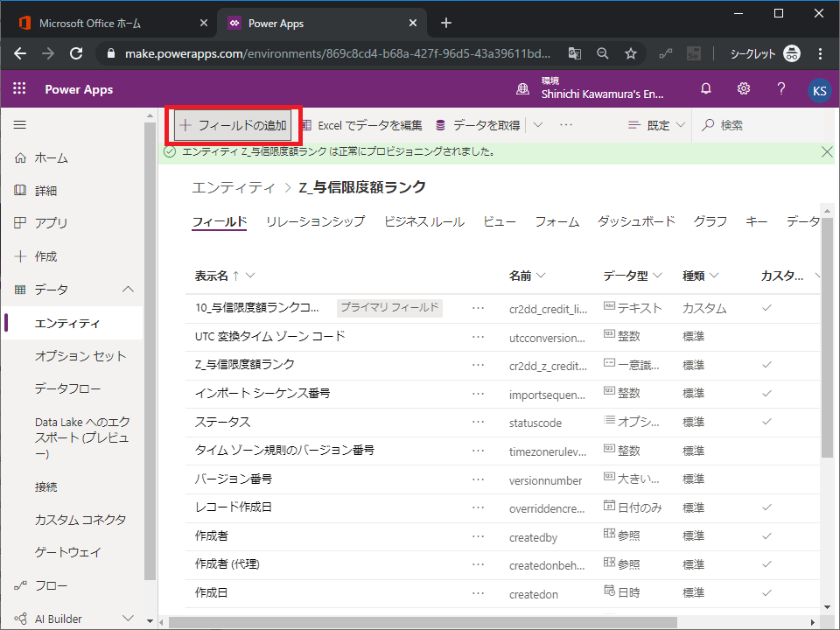Expand the データを取得 dropdown arrow
The width and height of the screenshot is (840, 630).
(x=538, y=125)
